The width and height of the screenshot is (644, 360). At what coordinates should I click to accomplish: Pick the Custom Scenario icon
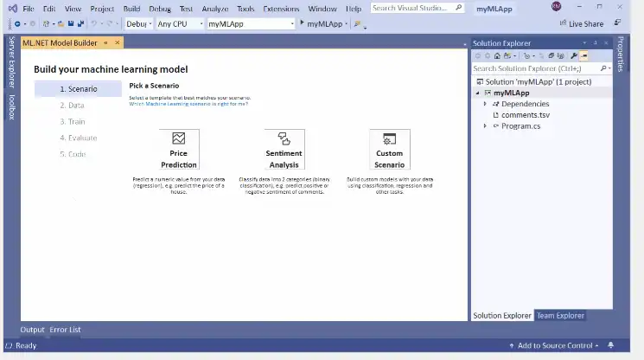389,139
